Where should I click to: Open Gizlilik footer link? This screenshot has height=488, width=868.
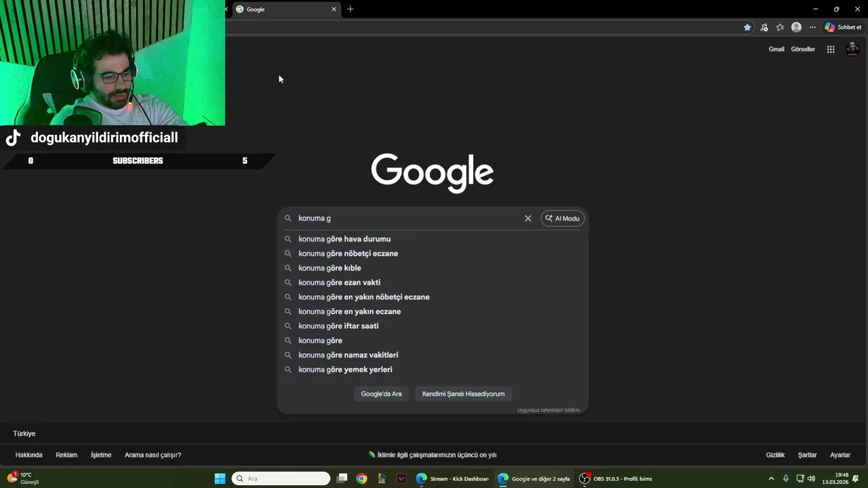775,455
